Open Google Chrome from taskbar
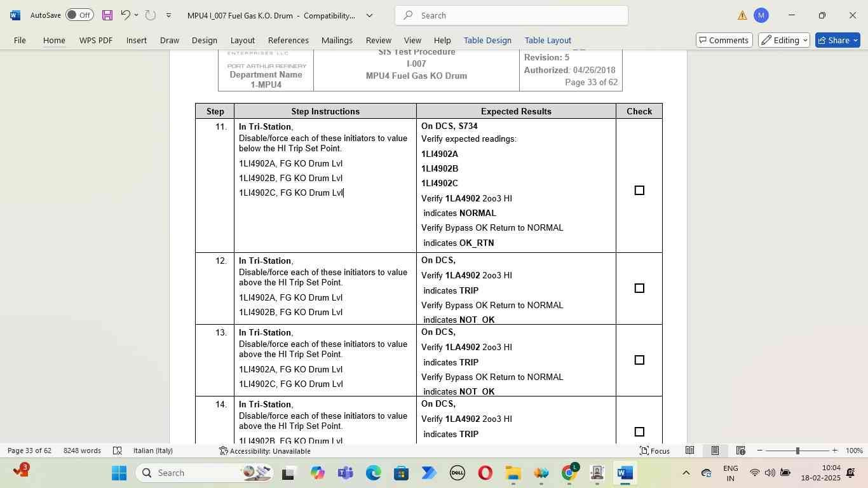 pos(569,473)
